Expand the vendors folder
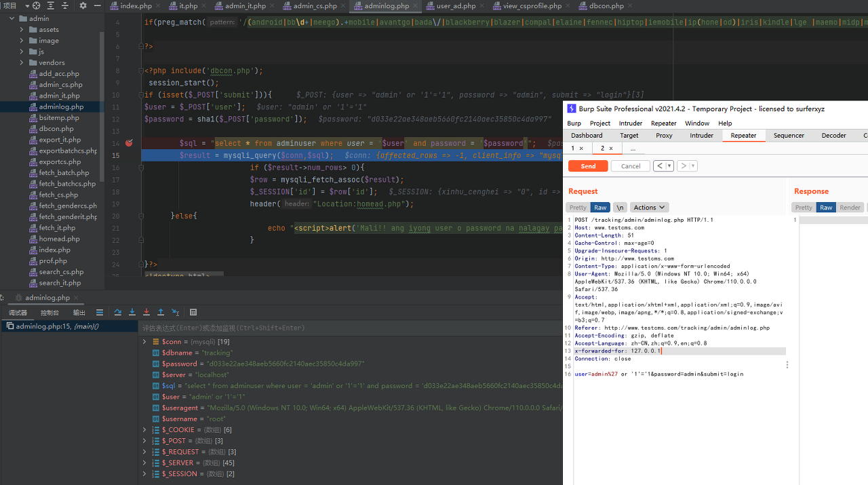The height and width of the screenshot is (485, 868). point(22,62)
